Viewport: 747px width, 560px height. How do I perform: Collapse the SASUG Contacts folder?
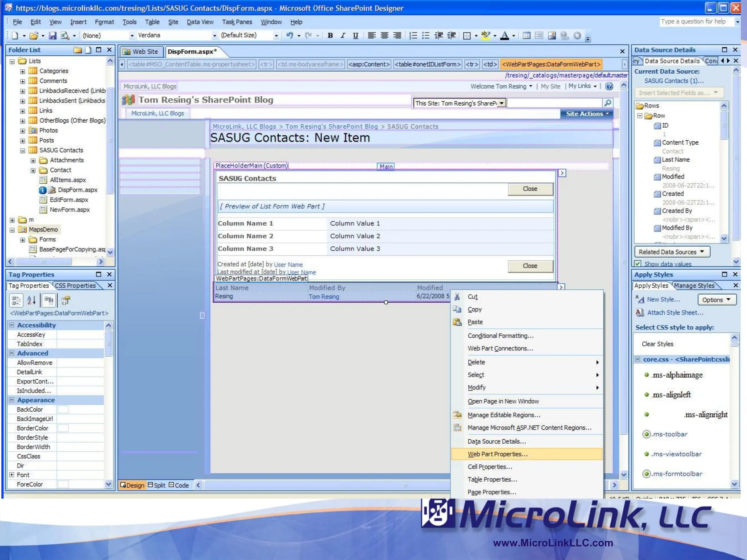pos(23,151)
